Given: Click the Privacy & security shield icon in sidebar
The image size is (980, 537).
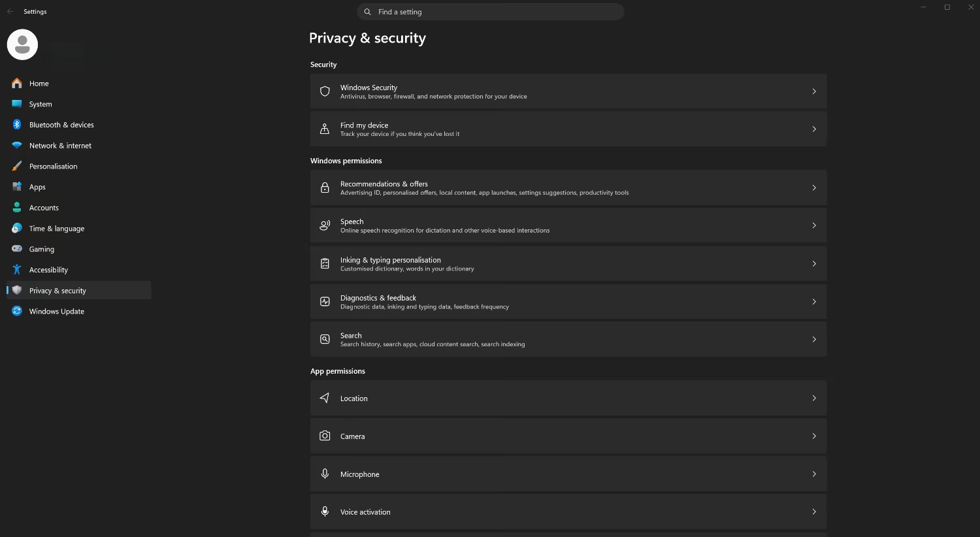Looking at the screenshot, I should pos(17,291).
